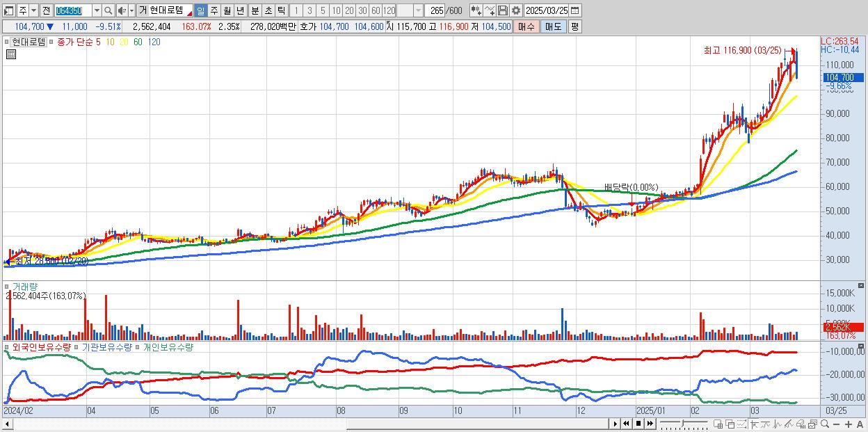Image resolution: width=868 pixels, height=432 pixels.
Task: Select interval preset 1
Action: (296, 10)
